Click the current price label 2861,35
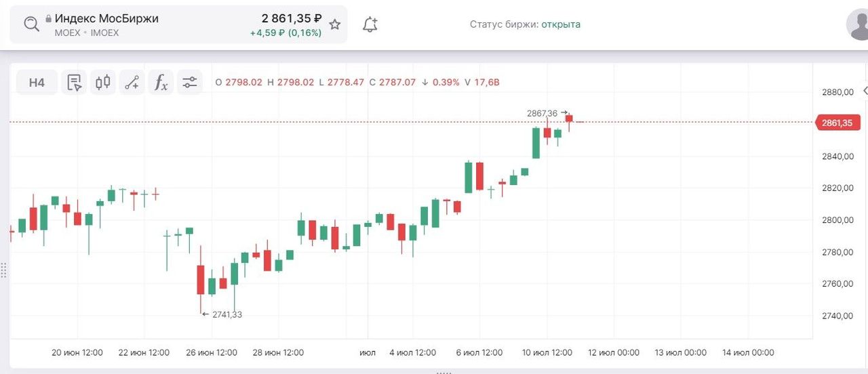The height and width of the screenshot is (374, 868). pos(836,123)
